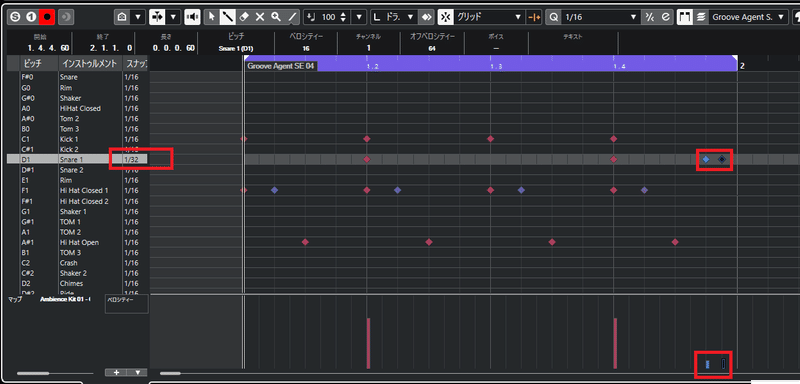Image resolution: width=800 pixels, height=384 pixels.
Task: Select the Mute X tool
Action: [260, 17]
